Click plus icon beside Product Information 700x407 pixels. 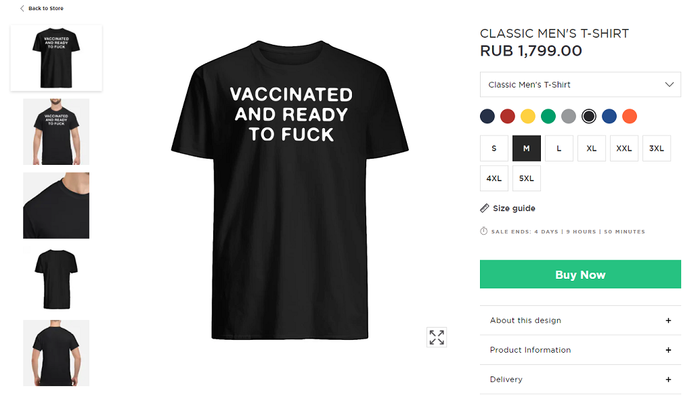(668, 350)
